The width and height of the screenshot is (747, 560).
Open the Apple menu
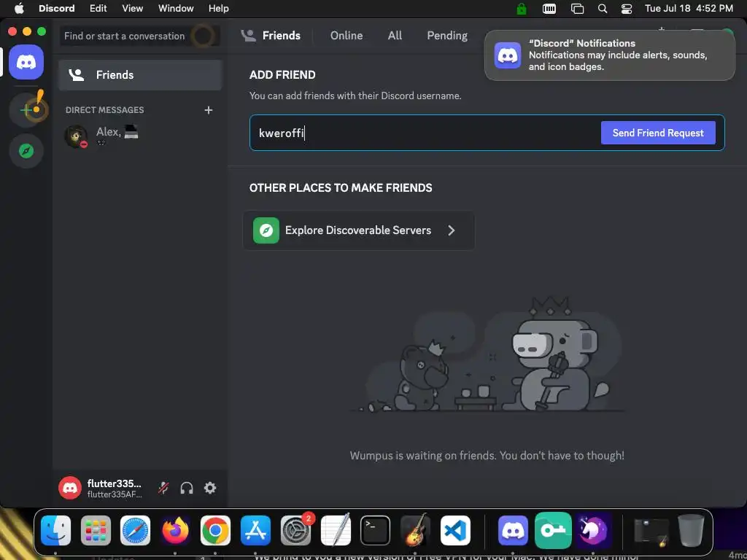[19, 8]
